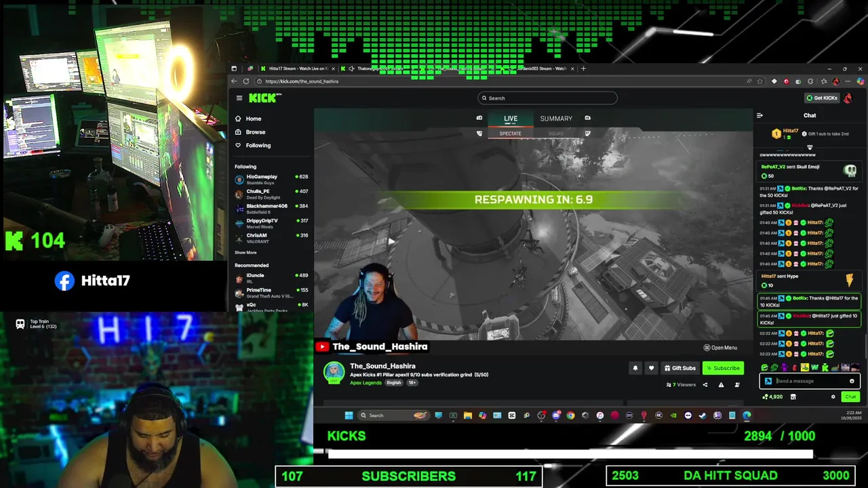The height and width of the screenshot is (488, 868).
Task: Open iDuncle recommended channel
Action: click(x=271, y=278)
